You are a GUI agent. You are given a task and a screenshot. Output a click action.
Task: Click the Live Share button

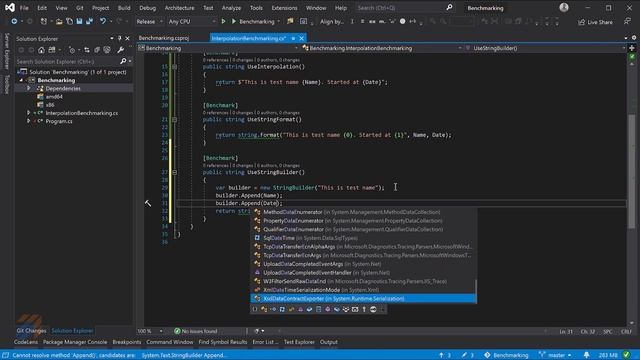[595, 22]
